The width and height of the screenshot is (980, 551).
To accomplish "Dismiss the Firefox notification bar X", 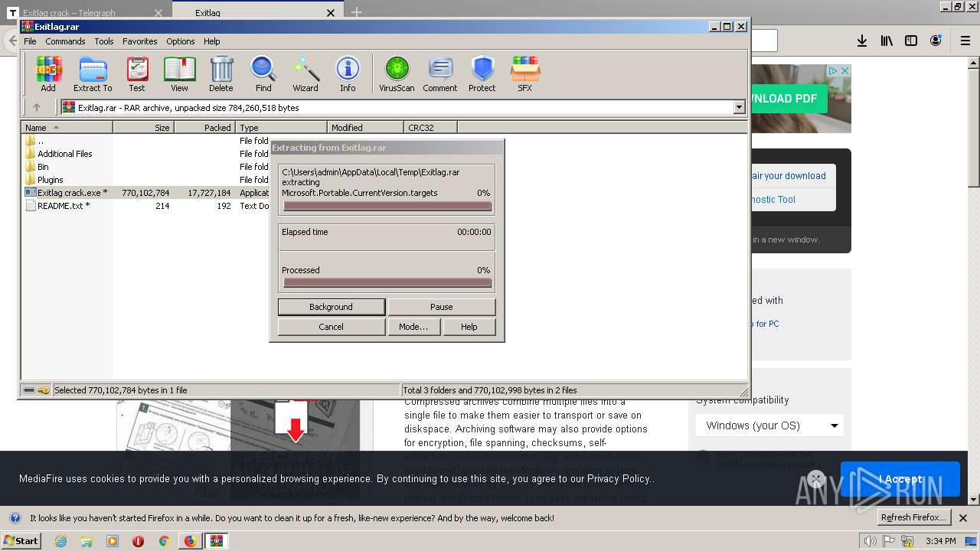I will 964,518.
